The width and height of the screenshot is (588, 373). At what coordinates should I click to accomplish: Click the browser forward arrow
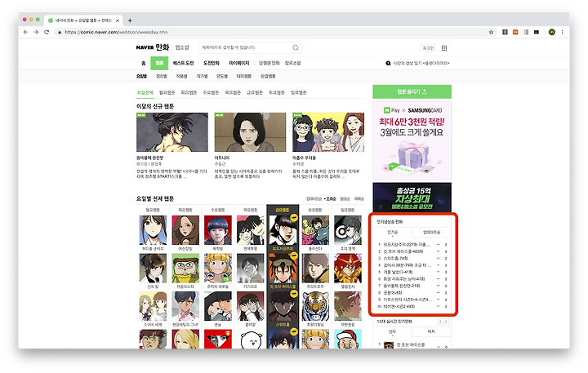coord(36,32)
